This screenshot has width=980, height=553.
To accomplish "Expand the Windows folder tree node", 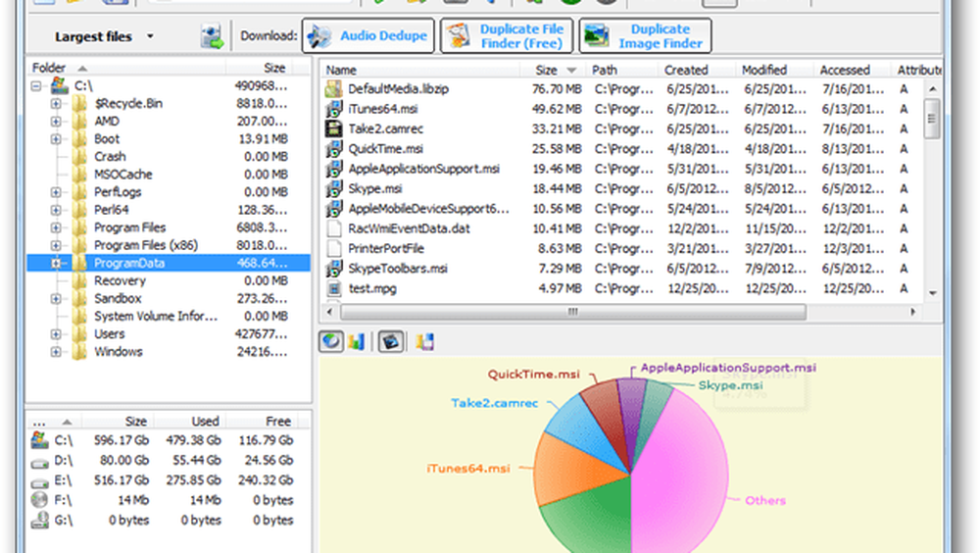I will (x=56, y=352).
